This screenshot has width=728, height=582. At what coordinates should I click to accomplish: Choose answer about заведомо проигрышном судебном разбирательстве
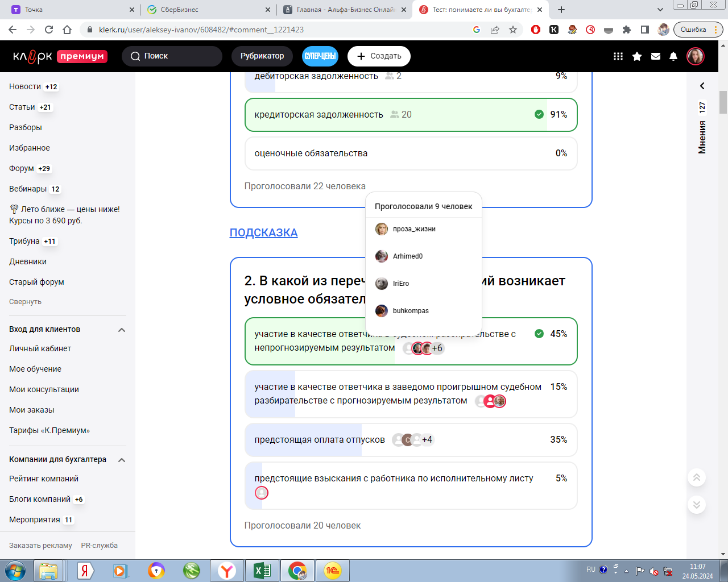click(x=411, y=394)
